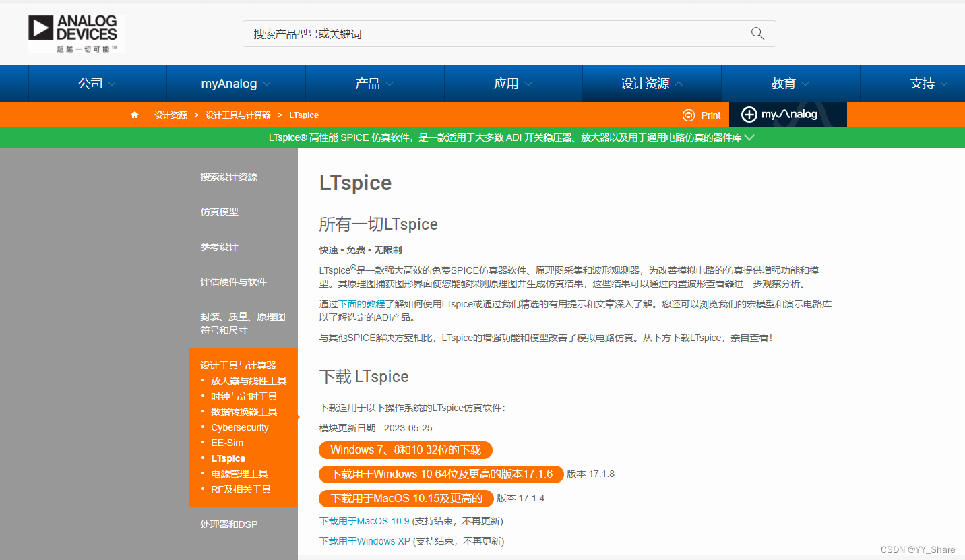The image size is (965, 560).
Task: Click the 所有一切LTspice heading
Action: [378, 224]
